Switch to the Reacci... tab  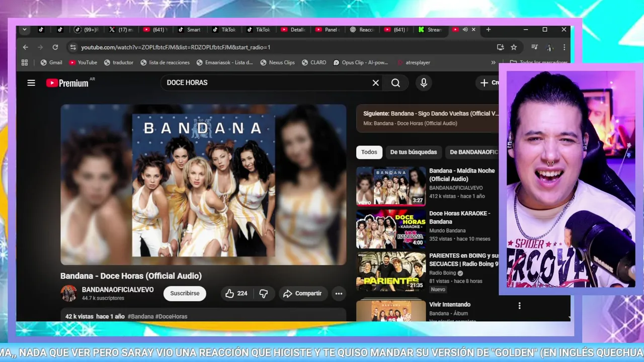[362, 30]
